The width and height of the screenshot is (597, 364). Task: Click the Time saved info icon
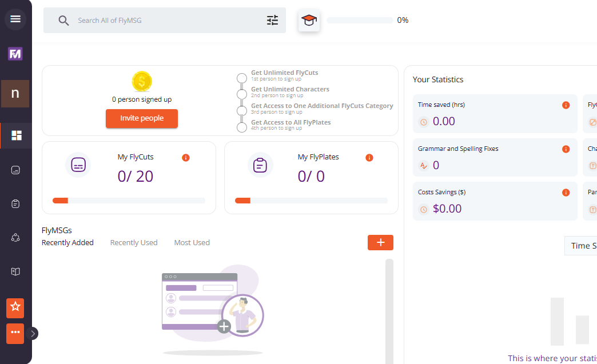point(566,105)
